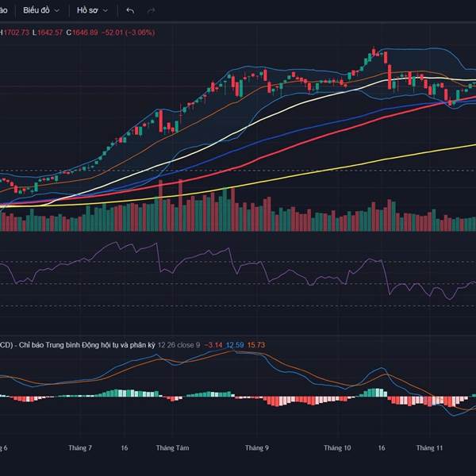Screen dimensions: 476x476
Task: Click the orange signal value 15.73
Action: point(256,345)
